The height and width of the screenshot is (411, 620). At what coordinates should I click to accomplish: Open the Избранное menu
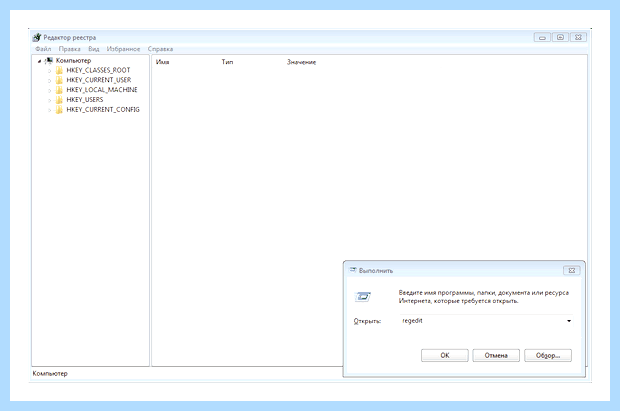point(123,49)
